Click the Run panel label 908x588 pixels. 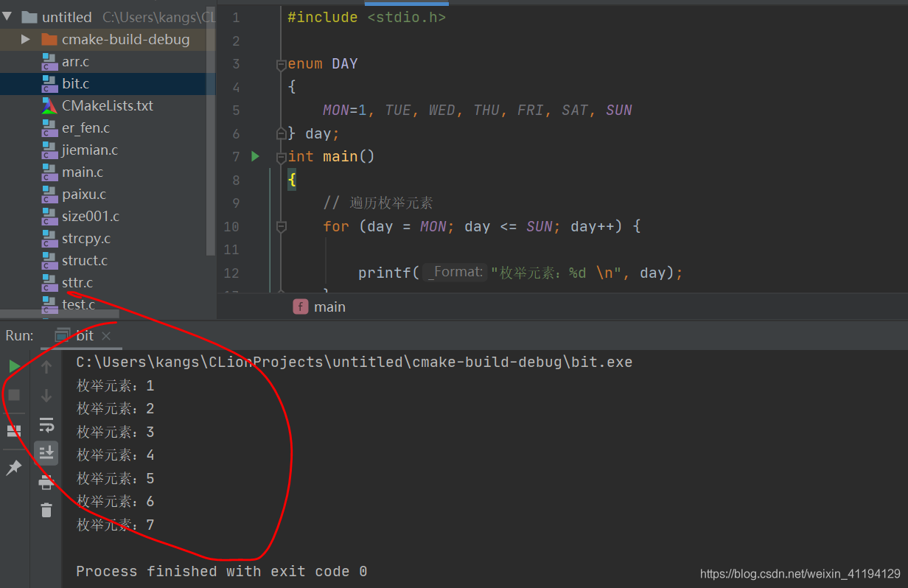point(19,335)
